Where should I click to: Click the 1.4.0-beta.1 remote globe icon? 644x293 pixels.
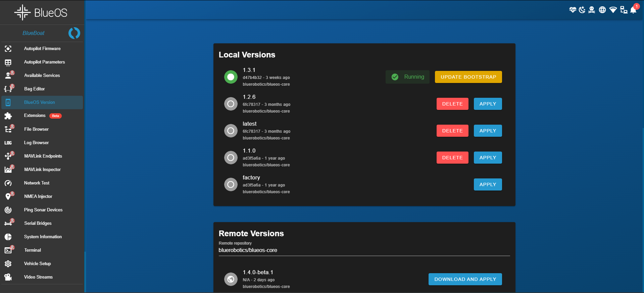click(x=231, y=279)
